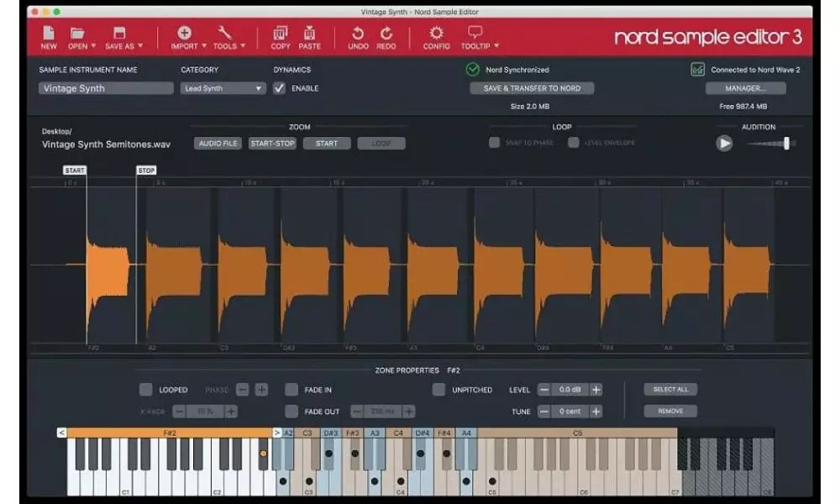Zoom to Start-Stop
840x504 pixels.
click(272, 144)
